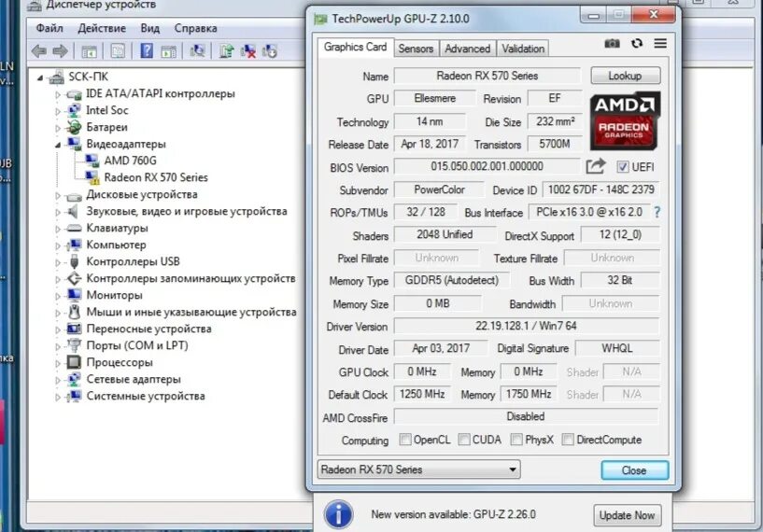
Task: Open the GPU selection dropdown Radeon RX 570
Action: (x=418, y=469)
